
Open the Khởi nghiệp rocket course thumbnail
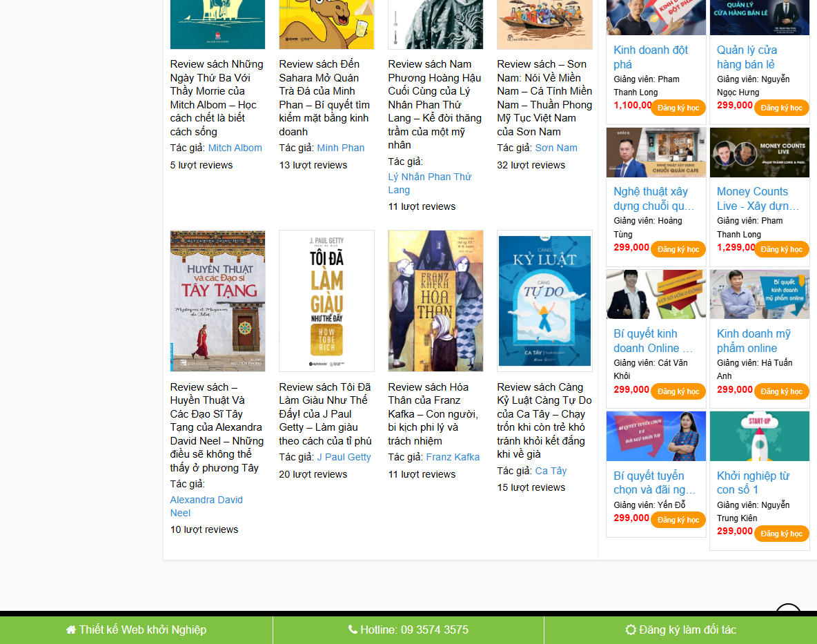(x=759, y=436)
